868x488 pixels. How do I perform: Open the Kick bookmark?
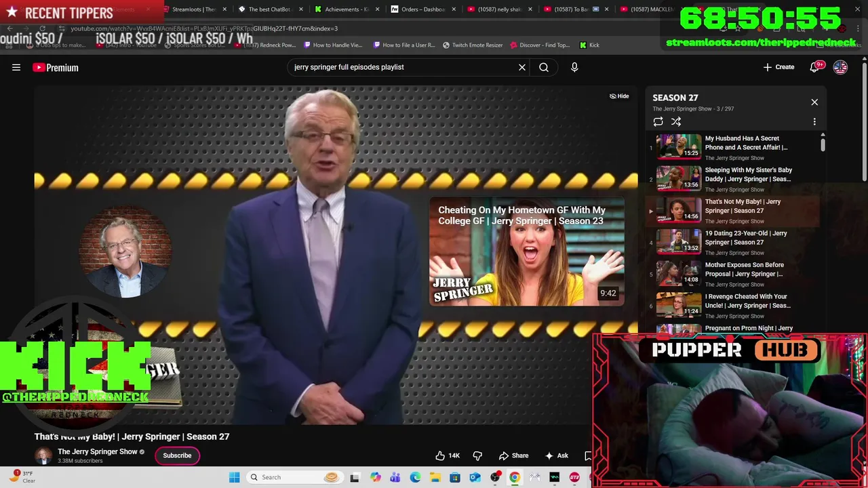point(589,45)
